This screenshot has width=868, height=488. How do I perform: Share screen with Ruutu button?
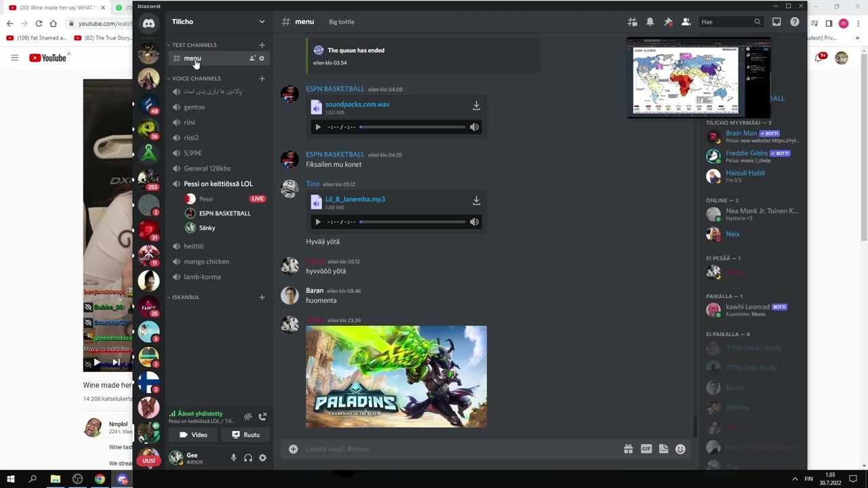coord(245,435)
